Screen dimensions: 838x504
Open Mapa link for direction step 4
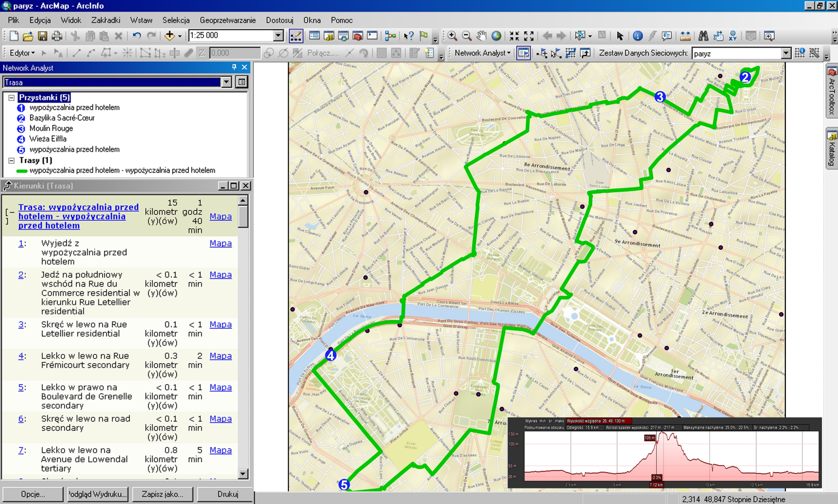221,356
